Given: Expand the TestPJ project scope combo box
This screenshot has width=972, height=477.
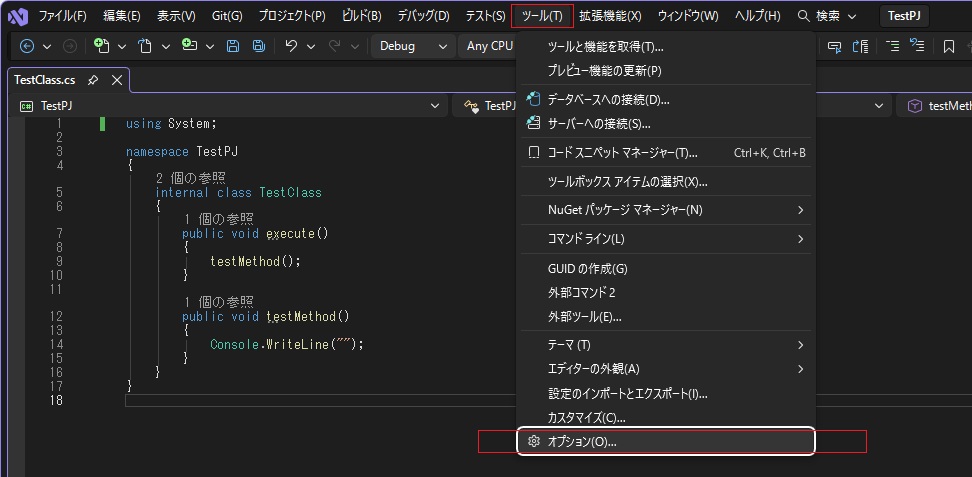Looking at the screenshot, I should click(228, 106).
